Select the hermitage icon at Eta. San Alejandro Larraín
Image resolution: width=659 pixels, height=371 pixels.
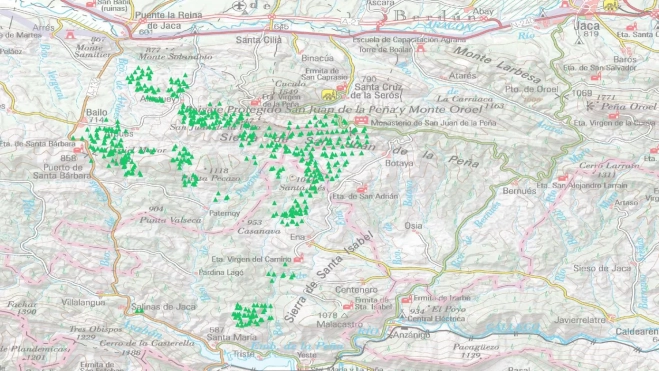click(x=564, y=177)
